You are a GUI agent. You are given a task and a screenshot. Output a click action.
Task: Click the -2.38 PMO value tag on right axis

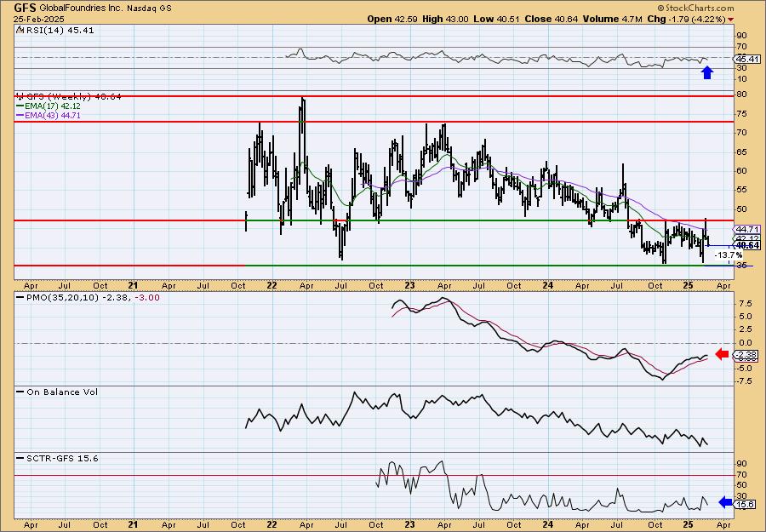747,355
